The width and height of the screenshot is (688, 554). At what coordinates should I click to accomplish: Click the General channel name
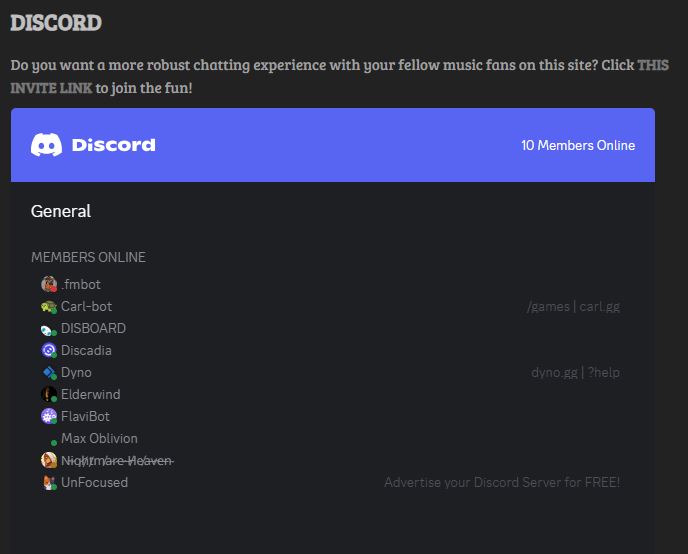[61, 211]
